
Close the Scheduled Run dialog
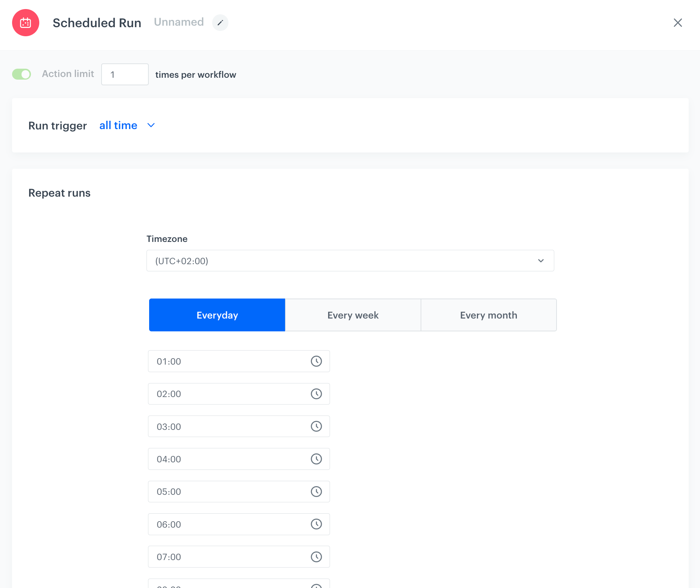click(678, 23)
